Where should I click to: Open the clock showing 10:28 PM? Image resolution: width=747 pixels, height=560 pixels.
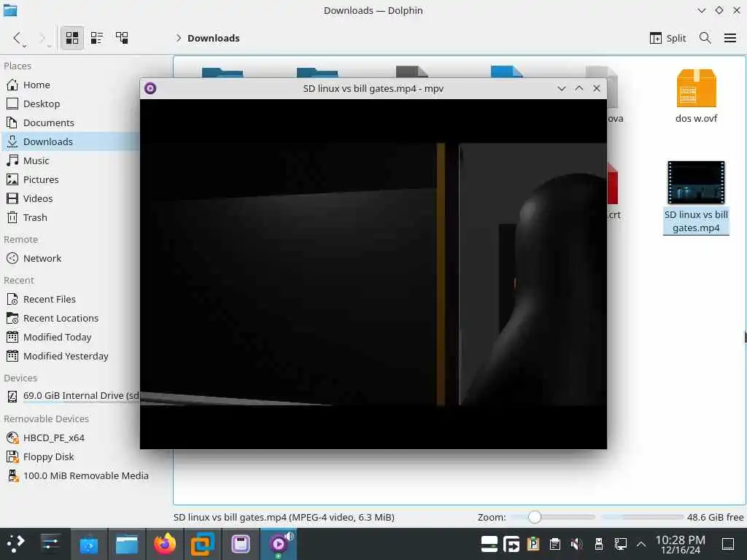point(681,544)
